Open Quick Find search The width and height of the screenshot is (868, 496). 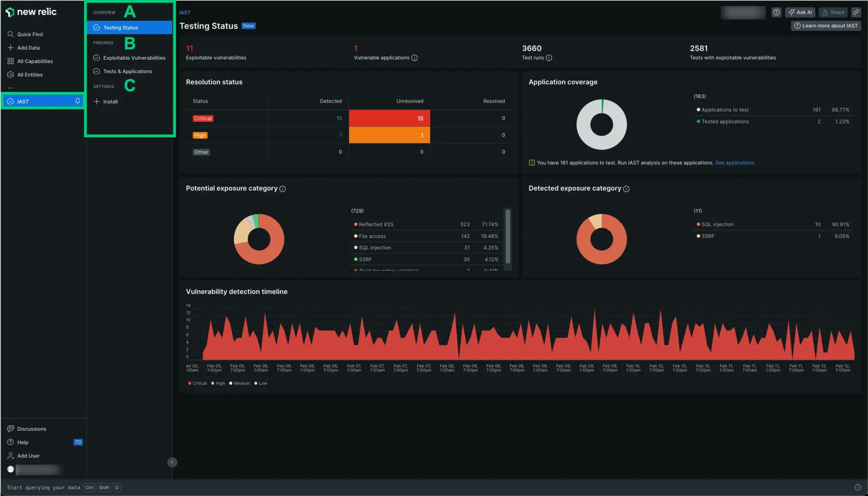pos(25,34)
